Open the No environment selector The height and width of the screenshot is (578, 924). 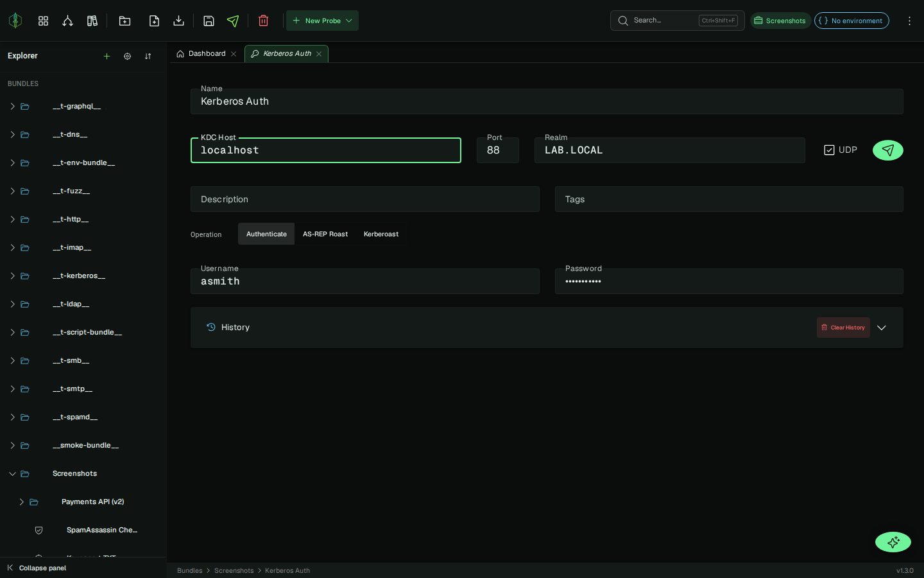pyautogui.click(x=851, y=21)
